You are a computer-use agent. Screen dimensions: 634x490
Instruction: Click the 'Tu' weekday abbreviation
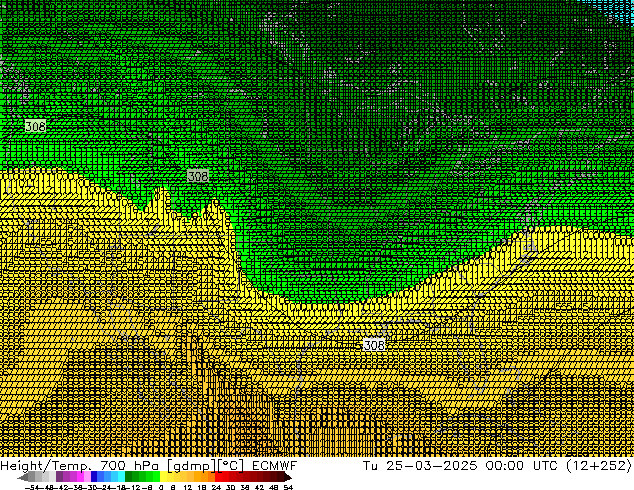click(370, 466)
